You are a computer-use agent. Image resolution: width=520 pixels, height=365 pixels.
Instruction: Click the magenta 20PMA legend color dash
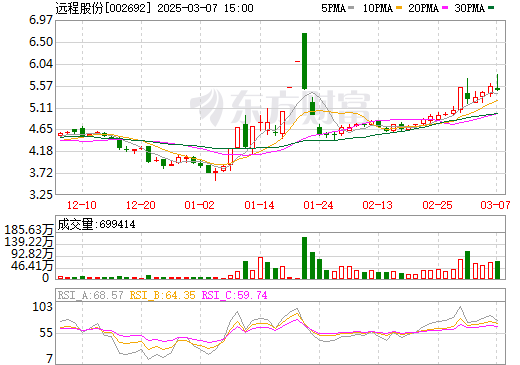[x=445, y=8]
